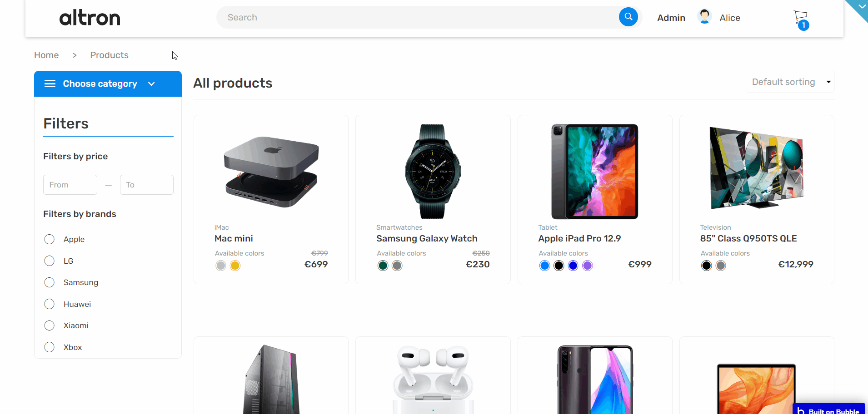Viewport: 868px width, 414px height.
Task: Open the Samsung Galaxy Watch product title
Action: (427, 238)
